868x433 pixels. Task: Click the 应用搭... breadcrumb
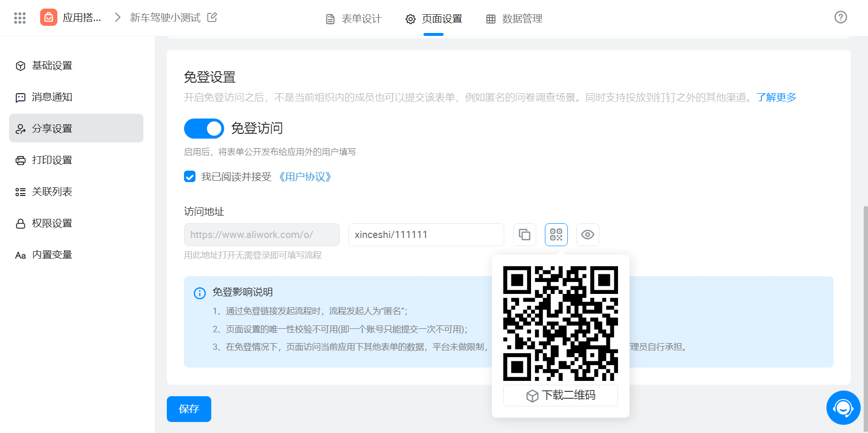click(x=82, y=18)
